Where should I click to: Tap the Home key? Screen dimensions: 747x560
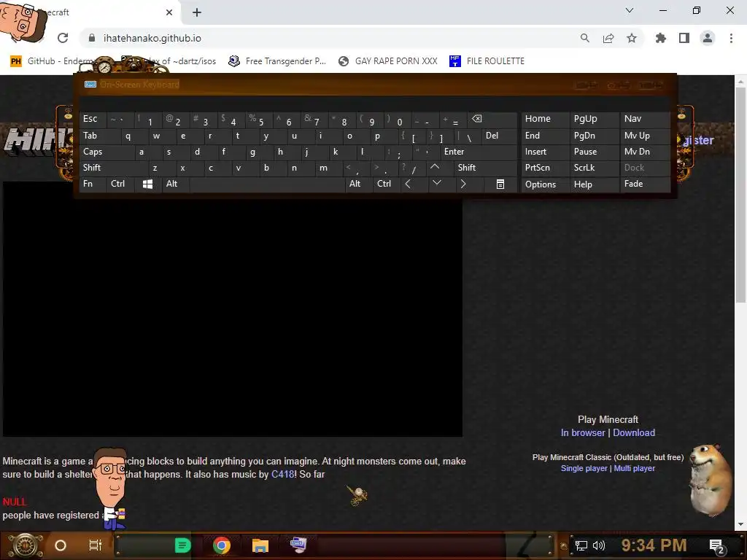[x=545, y=119]
